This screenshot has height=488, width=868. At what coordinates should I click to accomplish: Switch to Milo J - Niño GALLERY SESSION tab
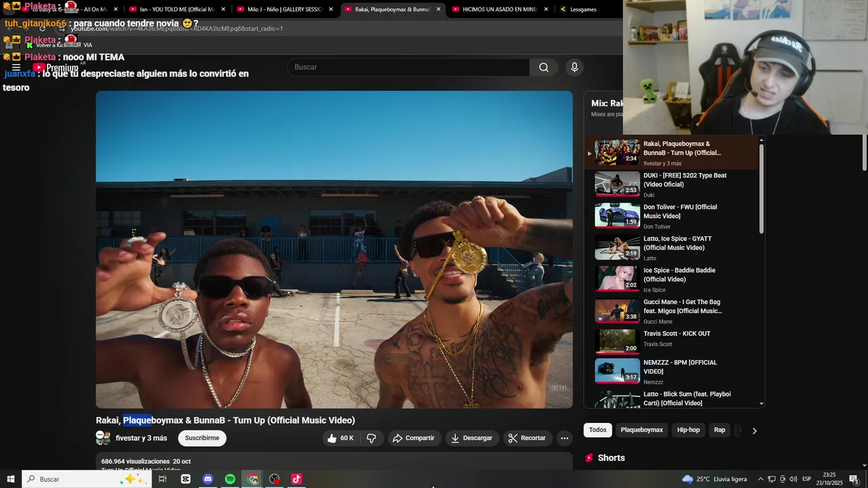[285, 9]
